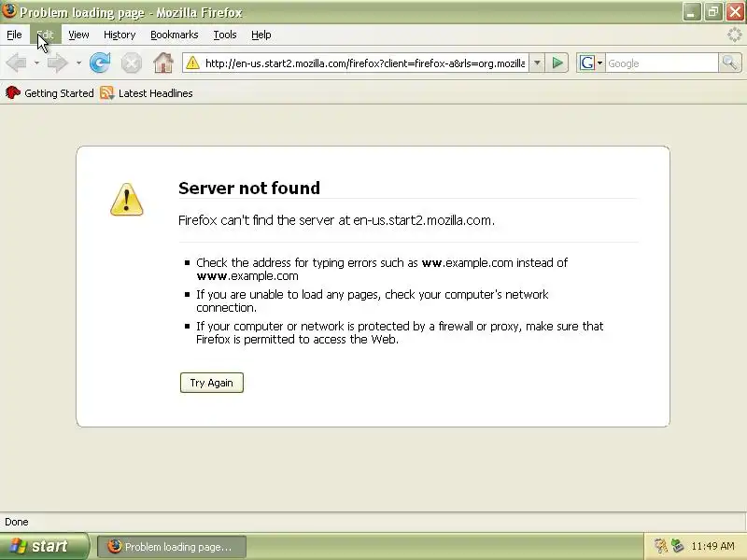The height and width of the screenshot is (560, 747).
Task: Open the Latest Headlines bookmark
Action: (x=147, y=93)
